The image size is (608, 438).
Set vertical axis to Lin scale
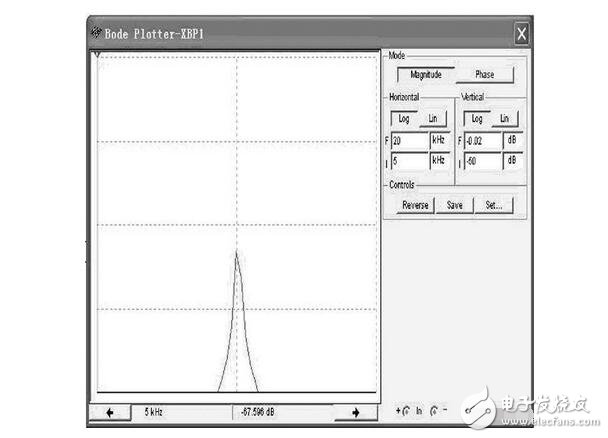pyautogui.click(x=505, y=119)
